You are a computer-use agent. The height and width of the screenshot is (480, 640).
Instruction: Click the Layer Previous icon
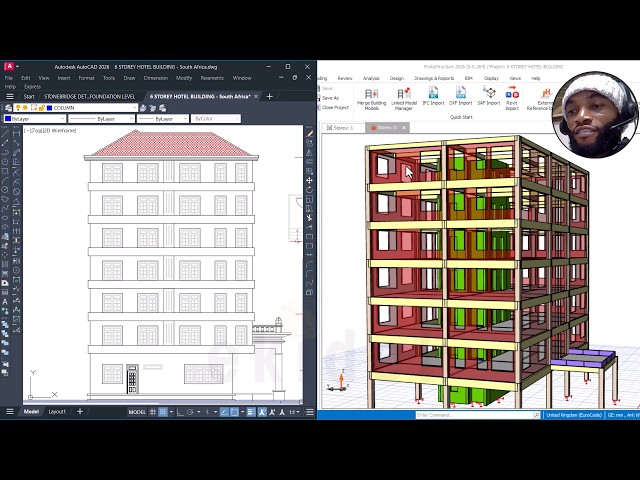[153, 108]
